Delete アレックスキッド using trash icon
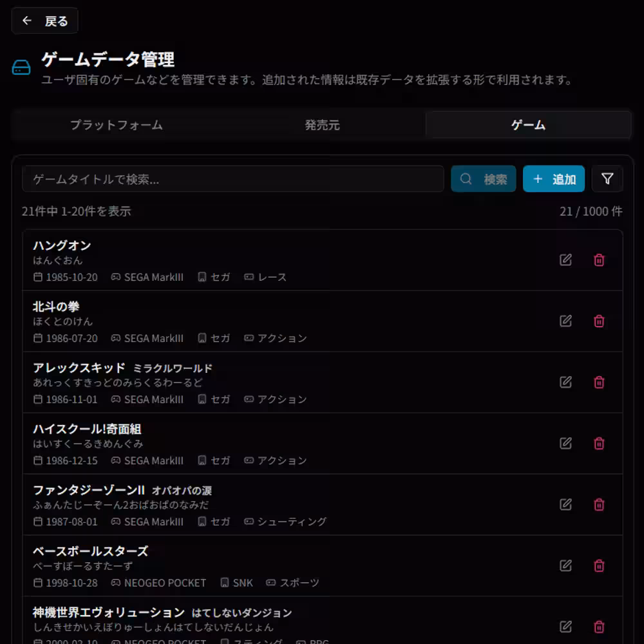 pos(598,383)
